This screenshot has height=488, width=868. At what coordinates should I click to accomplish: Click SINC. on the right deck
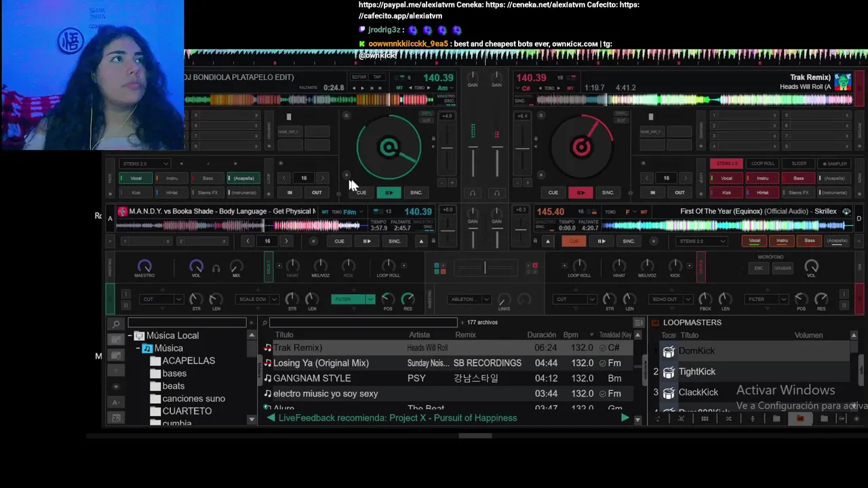click(x=608, y=192)
